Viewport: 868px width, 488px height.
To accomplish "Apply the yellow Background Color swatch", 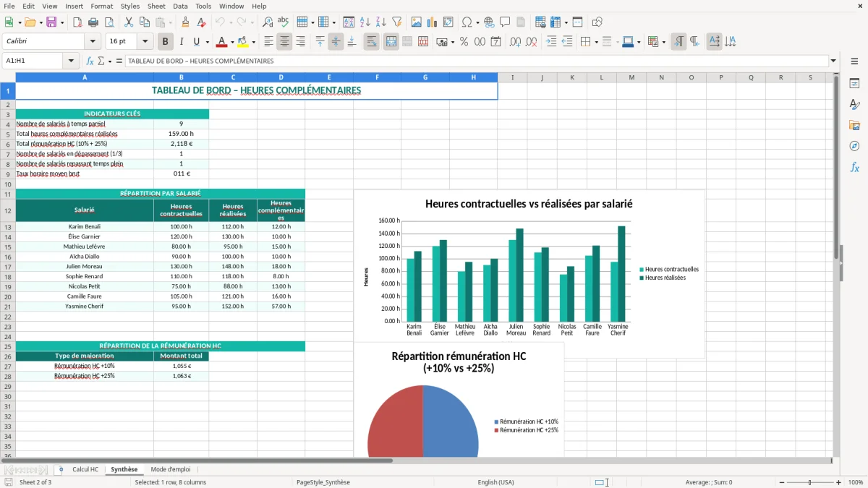I will [243, 42].
